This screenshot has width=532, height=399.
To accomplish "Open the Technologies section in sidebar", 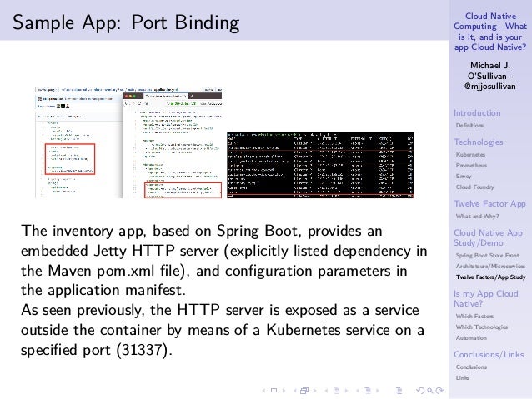I will [x=479, y=142].
